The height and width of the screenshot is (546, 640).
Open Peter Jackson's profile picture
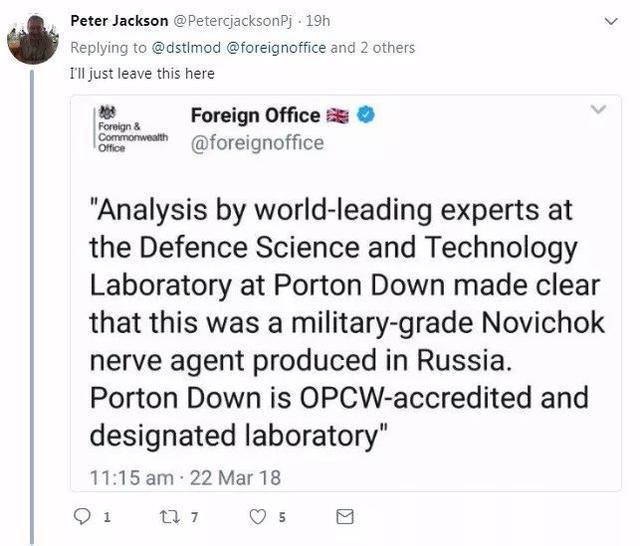(x=32, y=40)
